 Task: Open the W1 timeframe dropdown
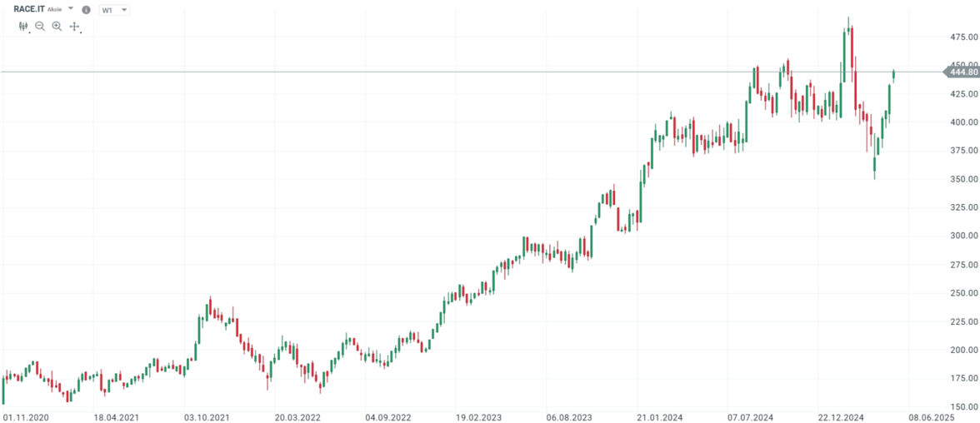pos(114,10)
